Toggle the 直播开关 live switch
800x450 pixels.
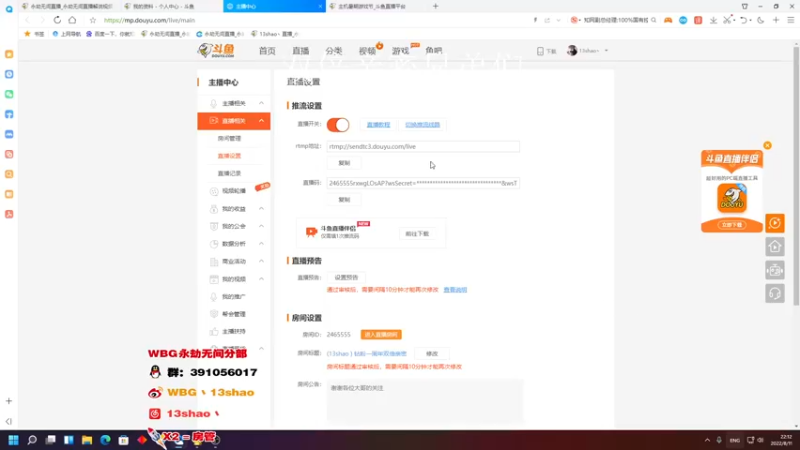coord(338,124)
